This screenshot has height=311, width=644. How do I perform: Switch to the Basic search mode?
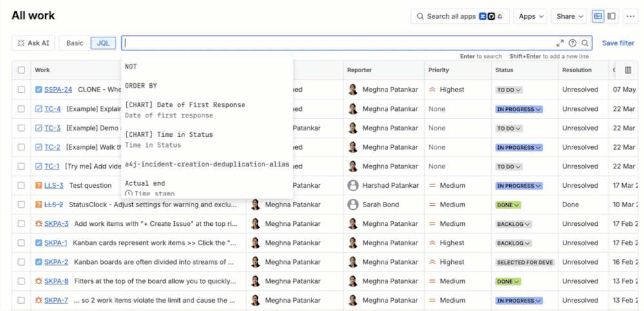tap(75, 43)
